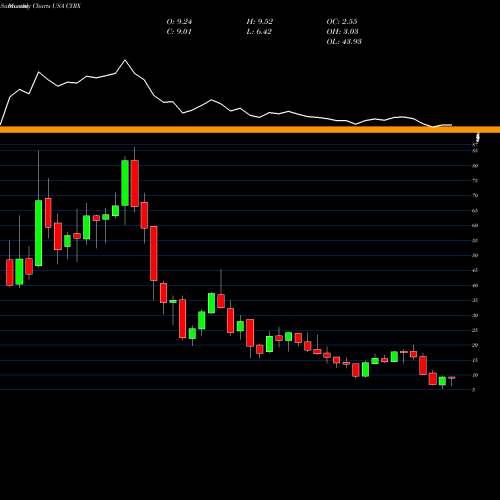The height and width of the screenshot is (500, 500).
Task: Click the 45 price axis label
Action: pyautogui.click(x=475, y=270)
